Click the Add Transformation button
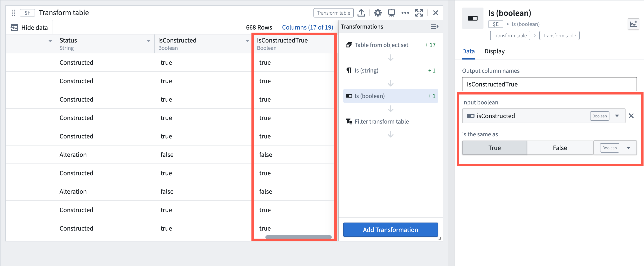This screenshot has height=266, width=644. [391, 230]
